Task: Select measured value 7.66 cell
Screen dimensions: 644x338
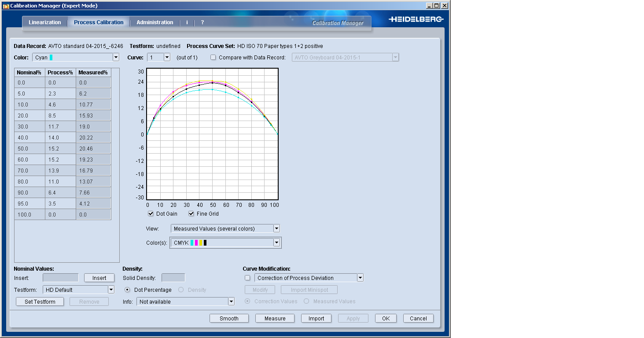Action: [x=93, y=192]
